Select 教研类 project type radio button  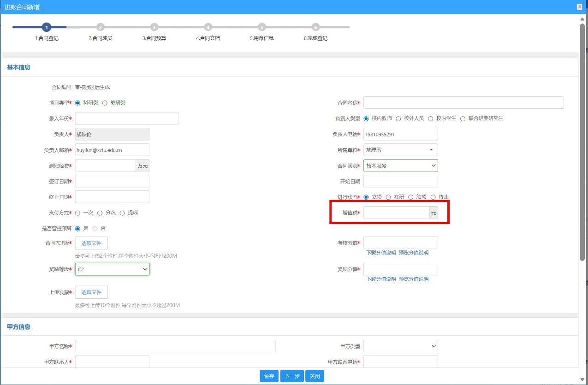(x=105, y=103)
